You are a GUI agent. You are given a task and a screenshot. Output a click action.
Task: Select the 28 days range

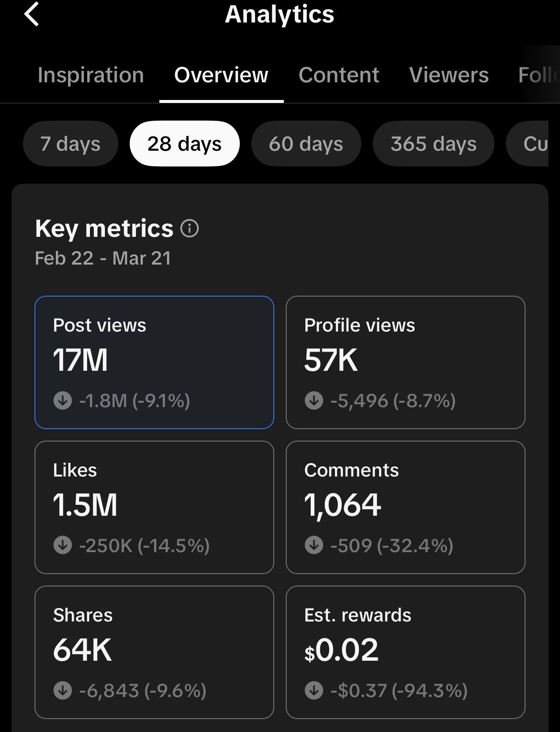(185, 144)
